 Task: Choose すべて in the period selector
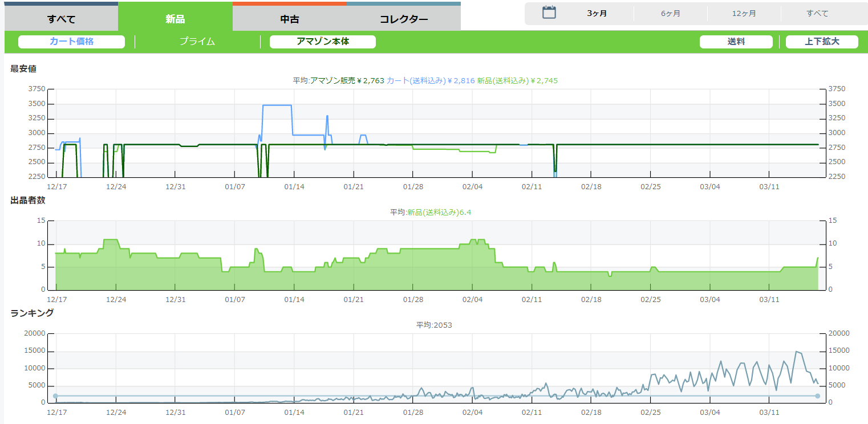(817, 13)
